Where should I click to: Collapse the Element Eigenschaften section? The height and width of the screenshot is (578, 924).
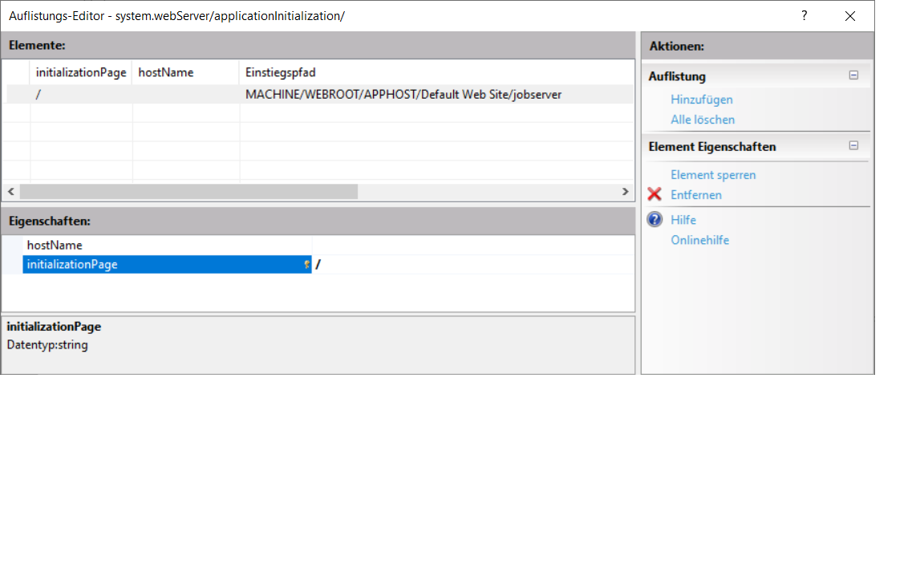click(x=853, y=146)
